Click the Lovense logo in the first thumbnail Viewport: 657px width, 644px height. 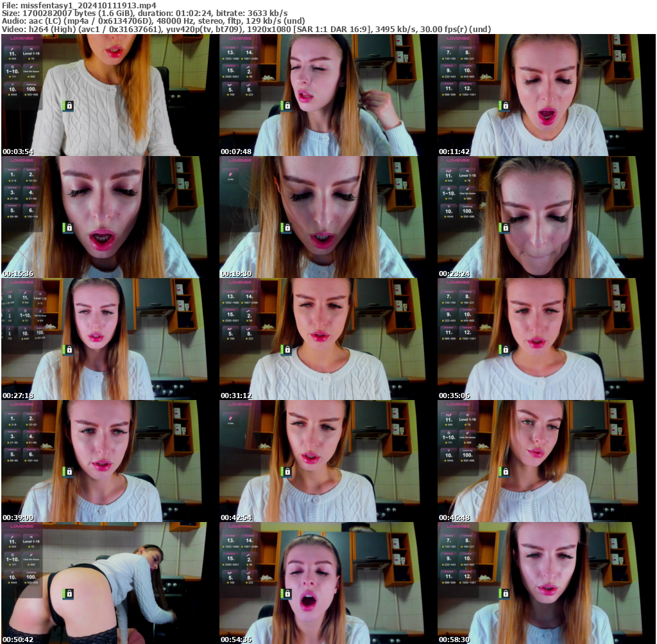click(21, 39)
